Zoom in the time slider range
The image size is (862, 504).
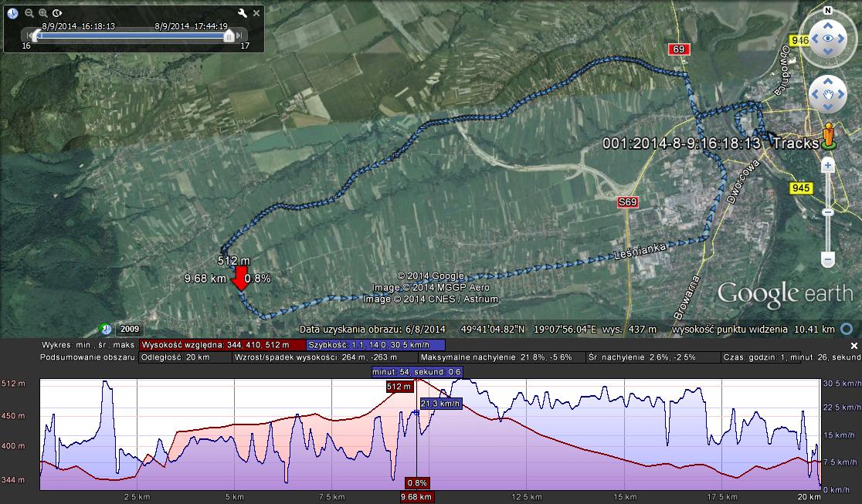click(x=43, y=13)
